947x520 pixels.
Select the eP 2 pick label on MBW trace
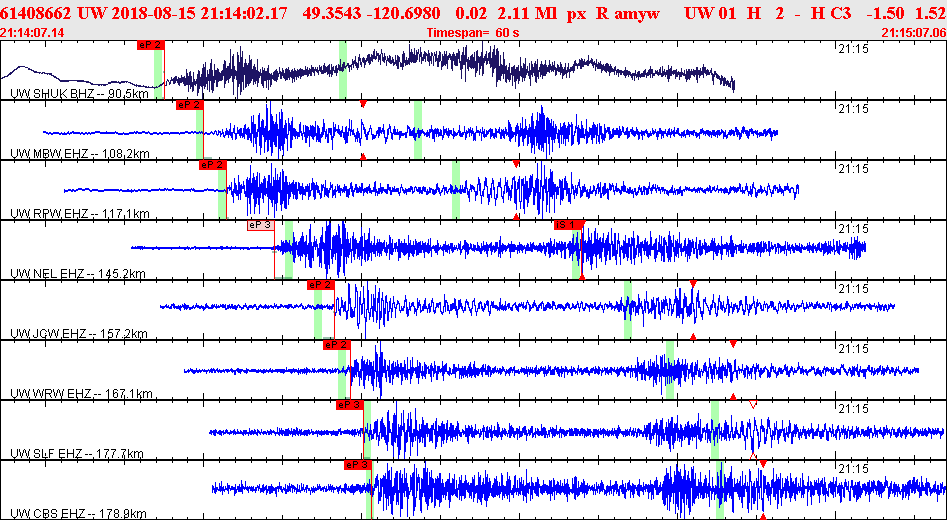190,105
